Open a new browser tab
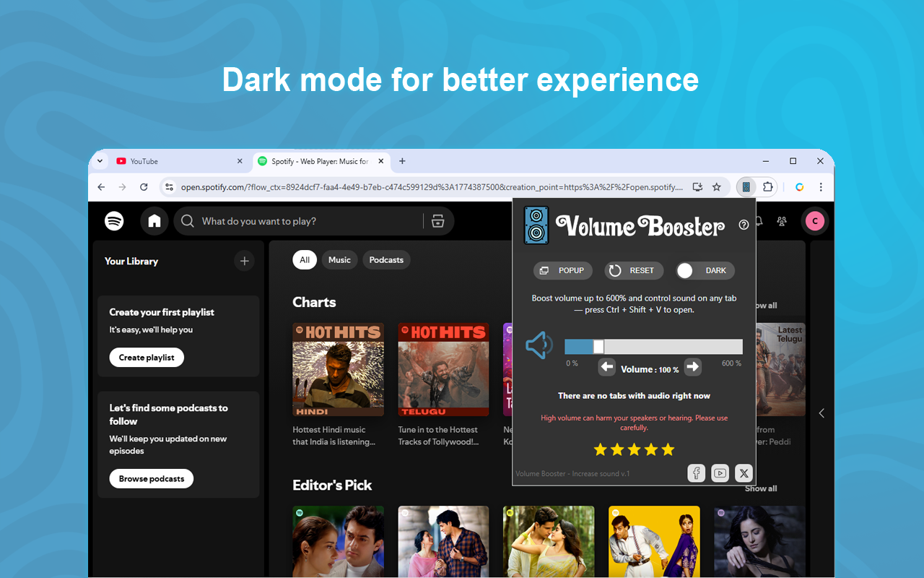The height and width of the screenshot is (578, 924). (x=403, y=161)
